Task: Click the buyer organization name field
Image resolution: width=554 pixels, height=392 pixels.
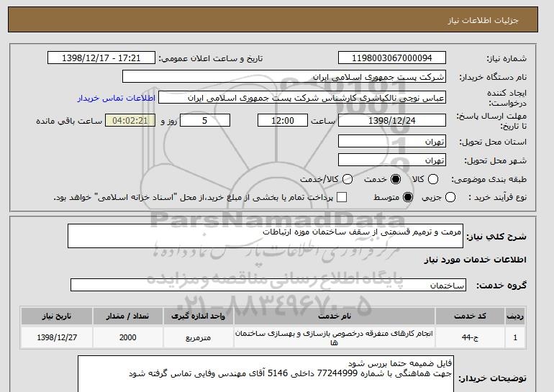Action: pos(284,77)
